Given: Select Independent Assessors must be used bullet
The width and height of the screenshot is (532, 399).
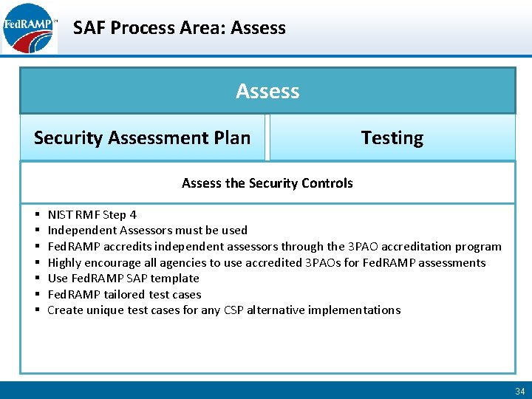Looking at the screenshot, I should pos(148,231).
